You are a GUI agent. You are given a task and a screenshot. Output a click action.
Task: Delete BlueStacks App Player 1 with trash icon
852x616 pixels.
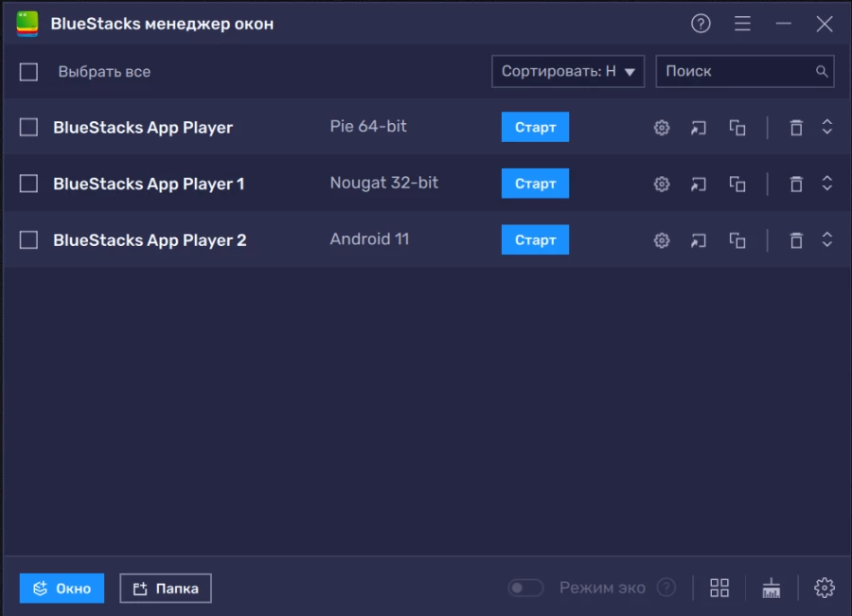coord(796,184)
